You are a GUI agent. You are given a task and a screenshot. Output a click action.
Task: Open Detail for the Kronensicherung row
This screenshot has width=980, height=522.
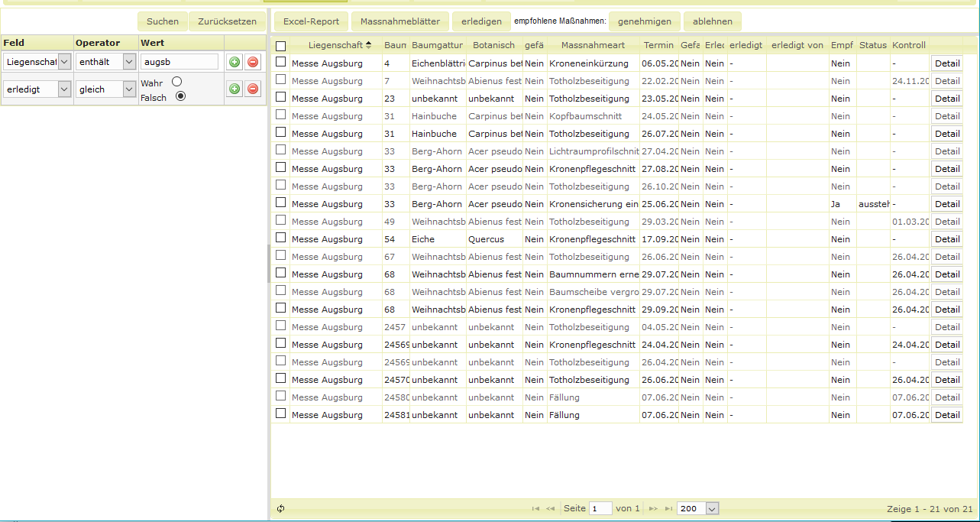[x=946, y=204]
